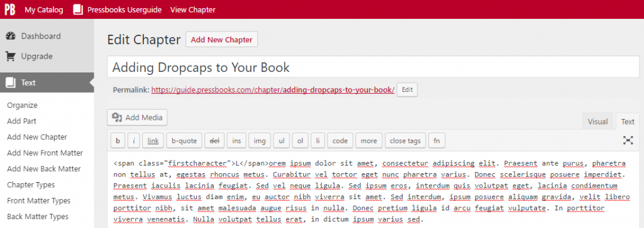Image resolution: width=644 pixels, height=228 pixels.
Task: Insert ordered list with ol button
Action: click(300, 140)
